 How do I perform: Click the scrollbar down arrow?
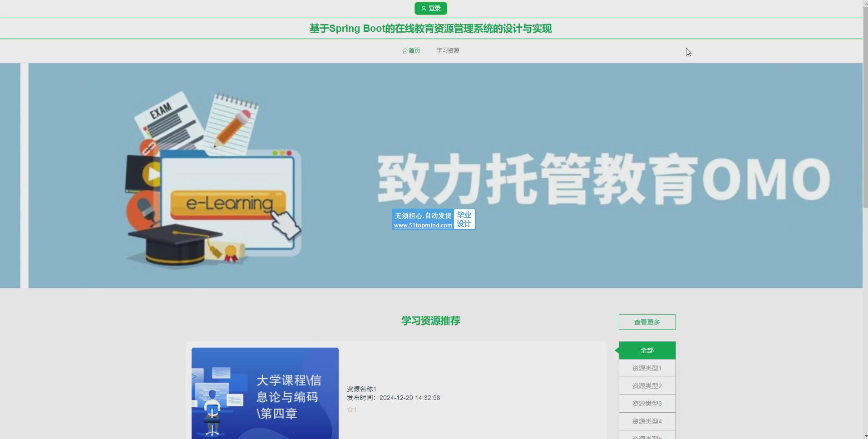865,436
